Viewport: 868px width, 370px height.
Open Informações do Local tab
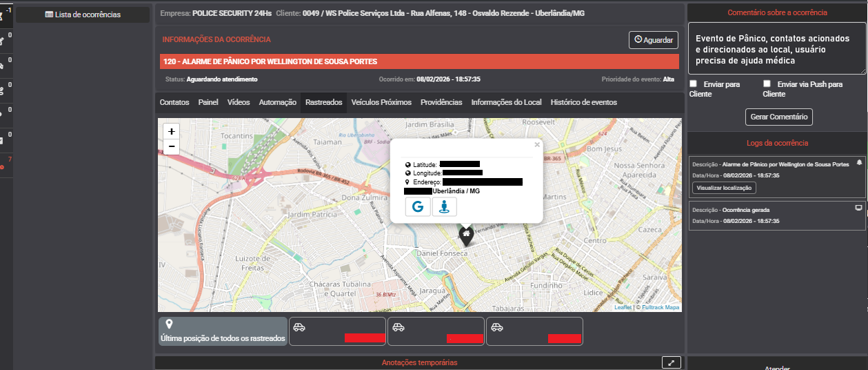[507, 102]
